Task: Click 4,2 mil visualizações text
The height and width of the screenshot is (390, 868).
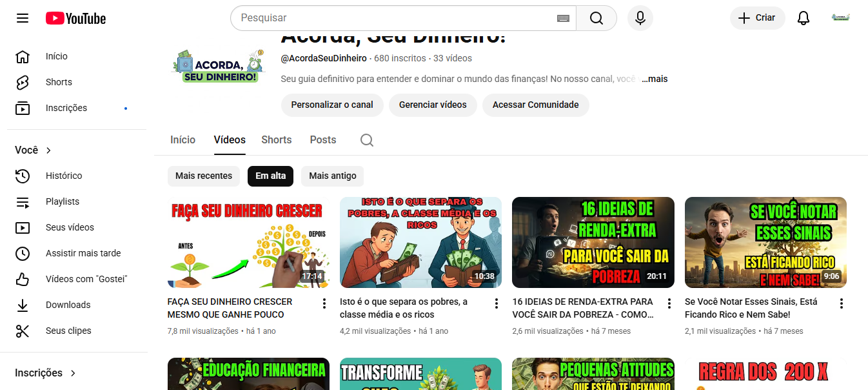Action: click(x=375, y=331)
